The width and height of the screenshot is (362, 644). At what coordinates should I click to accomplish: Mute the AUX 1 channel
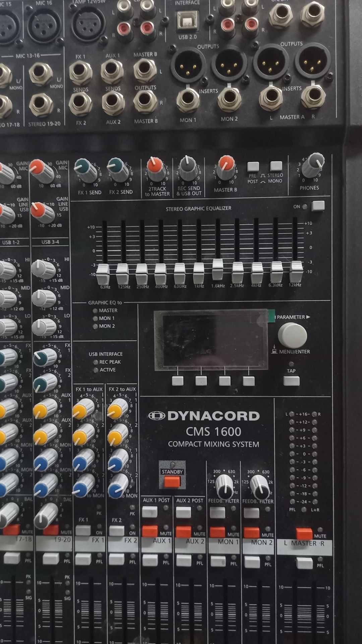click(x=150, y=531)
